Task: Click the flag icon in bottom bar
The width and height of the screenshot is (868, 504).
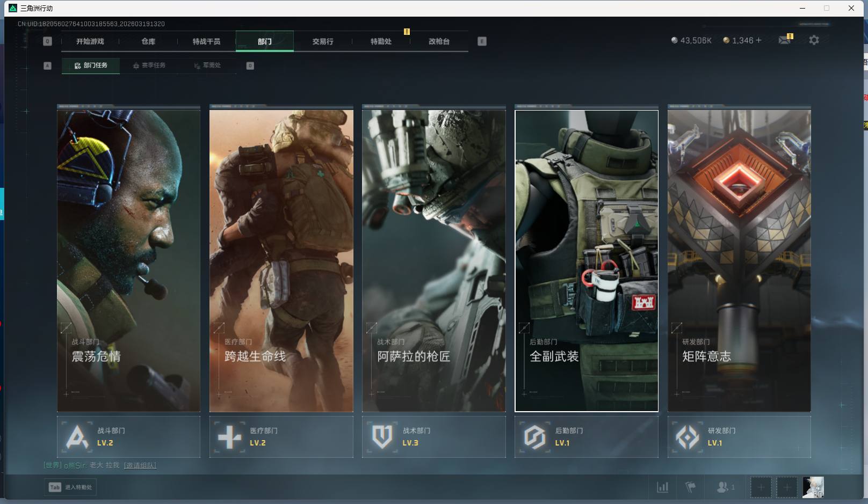Action: tap(690, 487)
